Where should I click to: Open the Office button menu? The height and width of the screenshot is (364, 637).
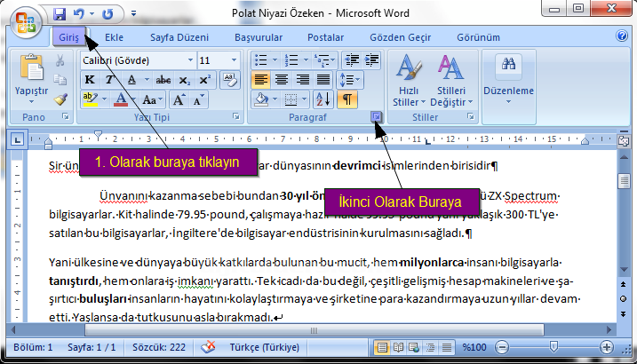25,22
